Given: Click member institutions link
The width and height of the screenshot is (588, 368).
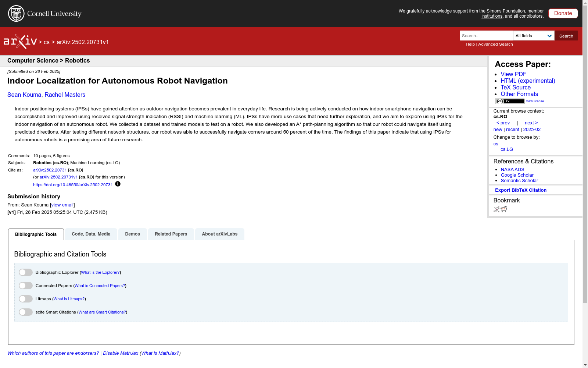Looking at the screenshot, I should point(513,14).
